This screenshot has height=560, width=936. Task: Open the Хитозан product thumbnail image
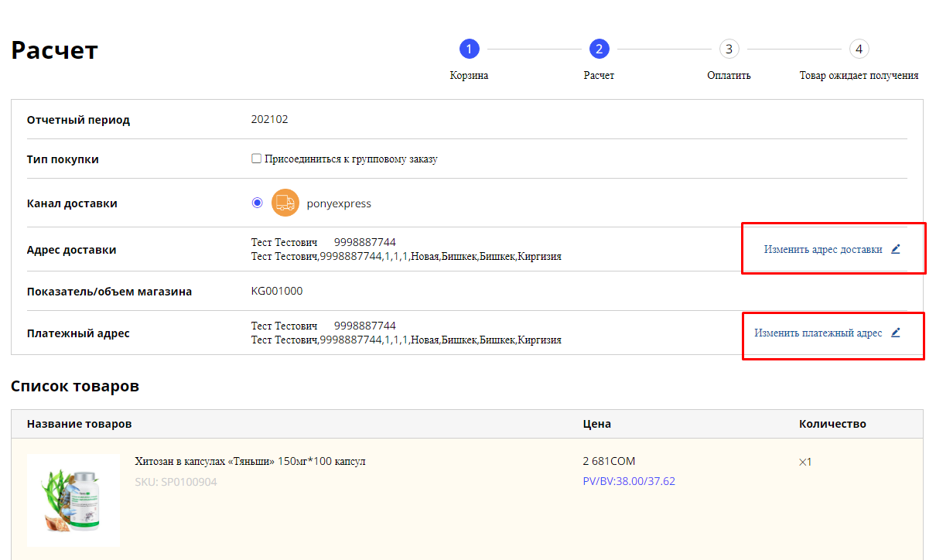(73, 500)
